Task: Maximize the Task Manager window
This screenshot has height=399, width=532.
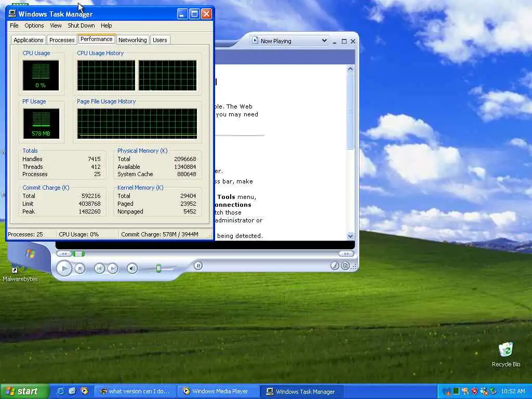Action: point(194,14)
